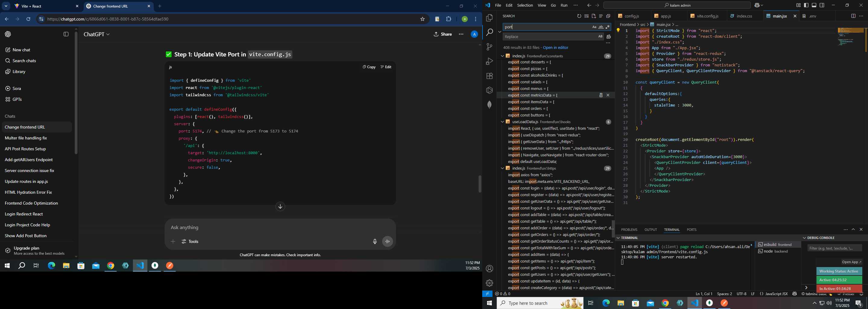Click ChatGPT conversation scrollbar thumb
Viewport: 868px width, 309px height.
click(480, 184)
